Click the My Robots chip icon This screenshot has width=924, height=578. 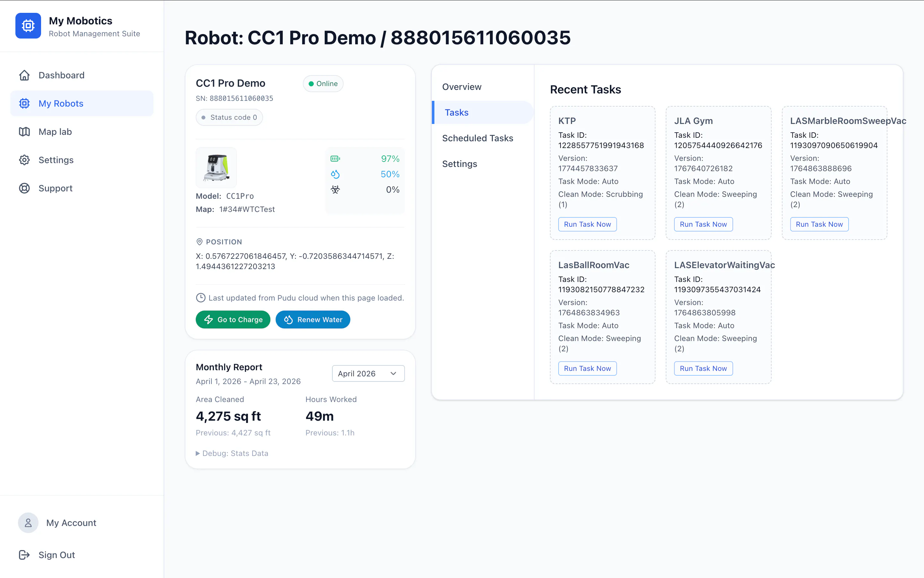click(x=24, y=104)
